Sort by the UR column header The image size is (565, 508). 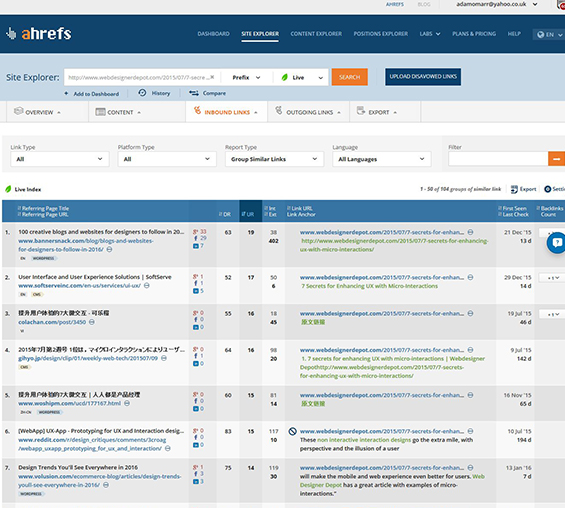pyautogui.click(x=248, y=214)
